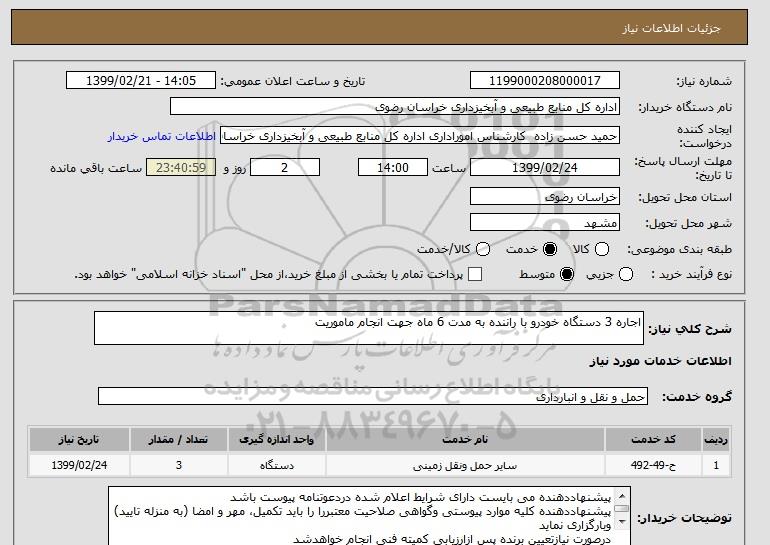
Task: Choose the جزیی purchase type
Action: coord(626,274)
